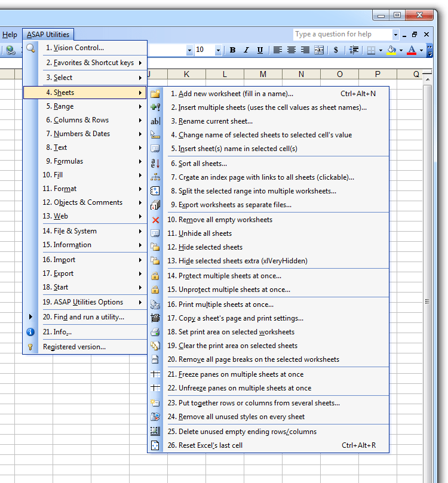The image size is (448, 483).
Task: Click the Vision Control magnifier icon
Action: (30, 48)
